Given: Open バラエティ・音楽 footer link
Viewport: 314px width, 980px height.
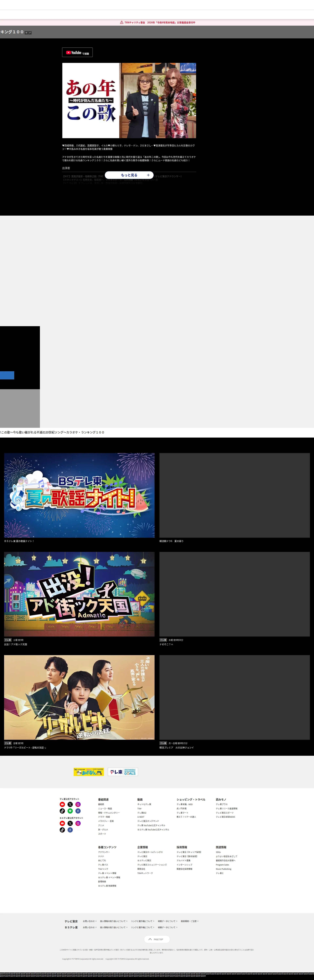Looking at the screenshot, I should tap(106, 821).
